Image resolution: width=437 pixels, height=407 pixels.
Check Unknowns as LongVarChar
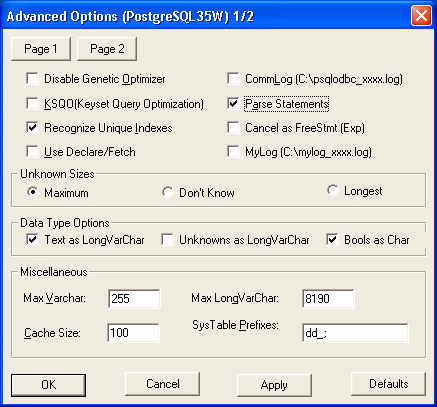[x=167, y=240]
